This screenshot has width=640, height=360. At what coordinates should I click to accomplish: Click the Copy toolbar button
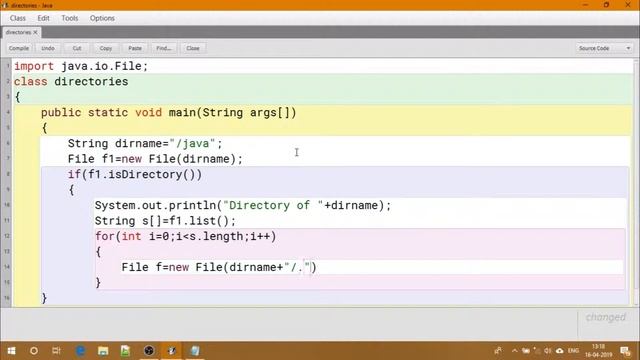106,48
